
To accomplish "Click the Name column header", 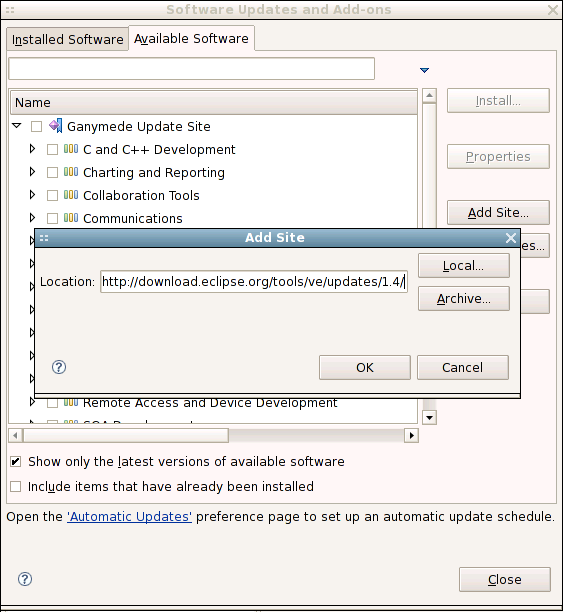I will (x=214, y=103).
